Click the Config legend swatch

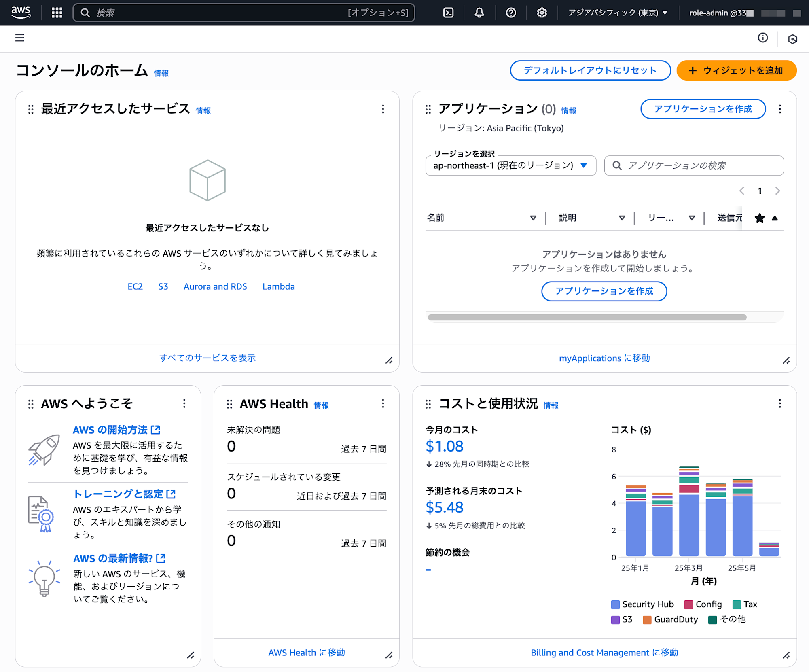(x=688, y=604)
